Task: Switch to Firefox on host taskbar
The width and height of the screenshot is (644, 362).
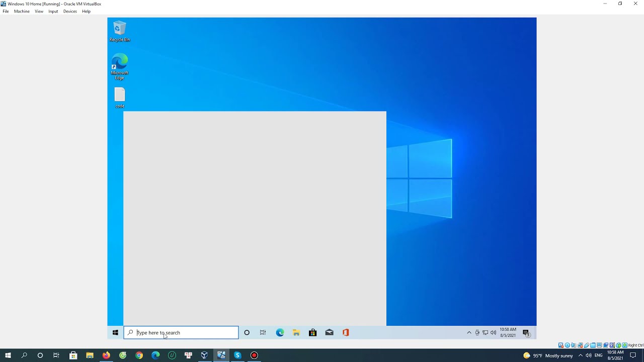Action: (106, 355)
